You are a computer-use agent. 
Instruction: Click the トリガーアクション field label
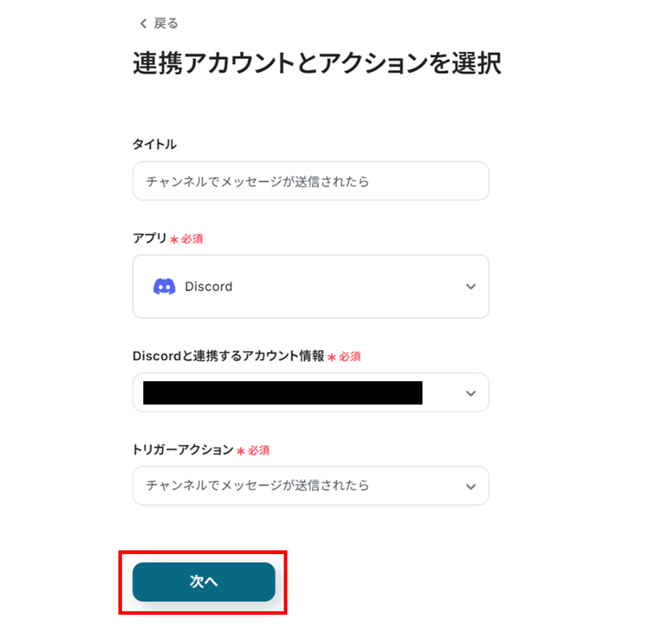pyautogui.click(x=183, y=450)
